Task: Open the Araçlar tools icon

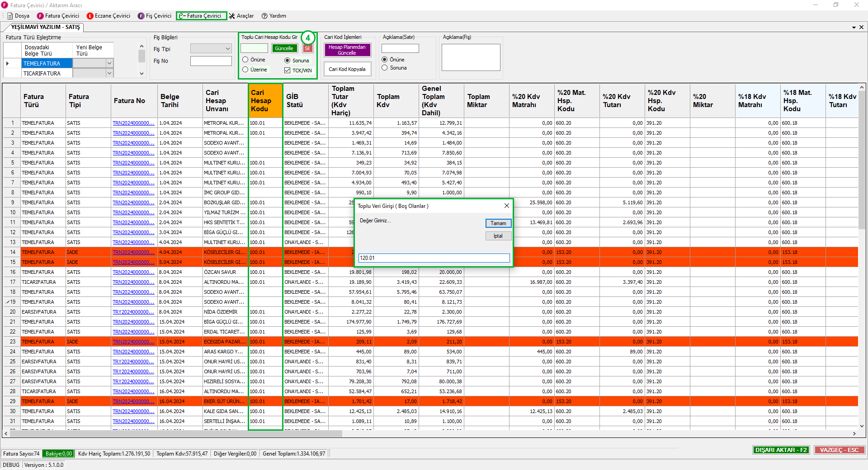Action: (232, 16)
